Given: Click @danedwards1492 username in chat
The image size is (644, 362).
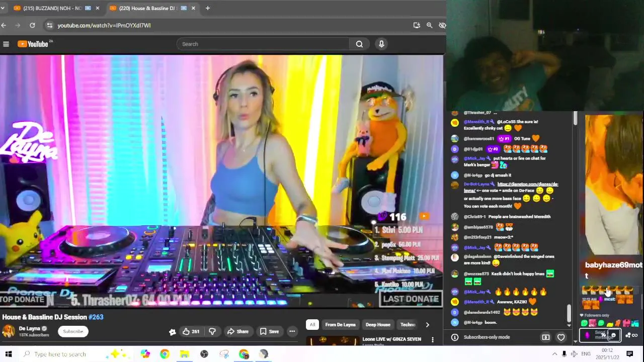Looking at the screenshot, I should 481,312.
